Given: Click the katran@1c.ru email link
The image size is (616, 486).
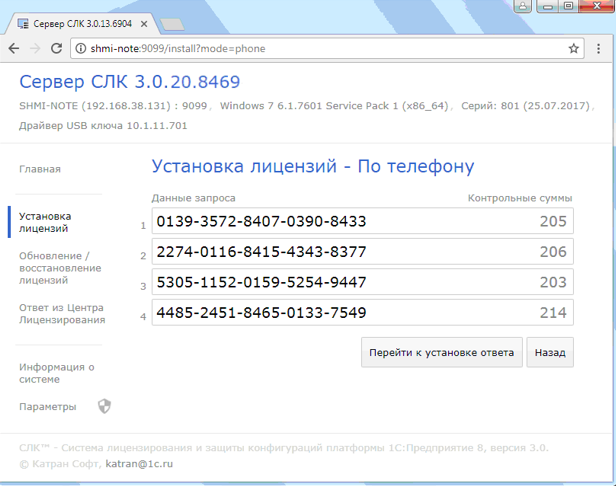Looking at the screenshot, I should [139, 464].
